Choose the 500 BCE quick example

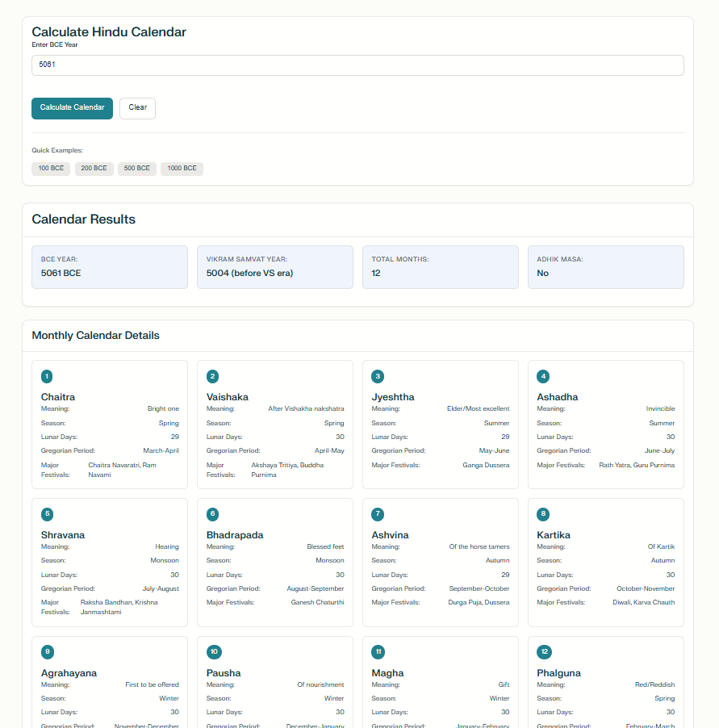point(137,169)
